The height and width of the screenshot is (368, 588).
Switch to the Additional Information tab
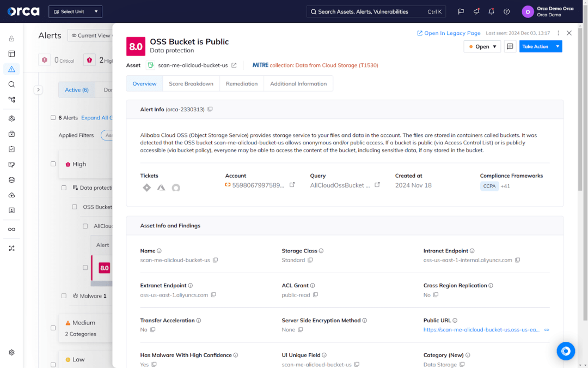[298, 84]
